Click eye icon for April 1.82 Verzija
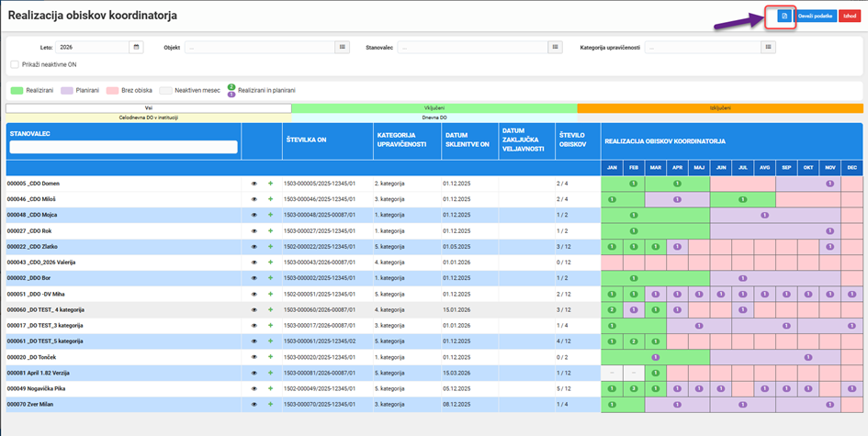Viewport: 868px width, 436px height. (254, 373)
